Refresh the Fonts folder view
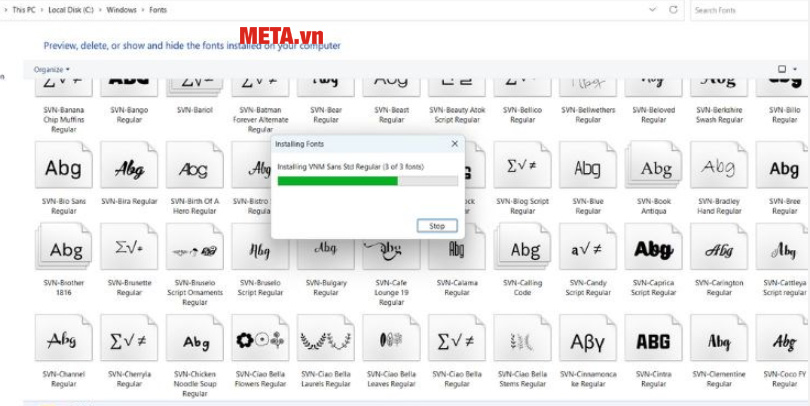The width and height of the screenshot is (810, 406). (673, 10)
